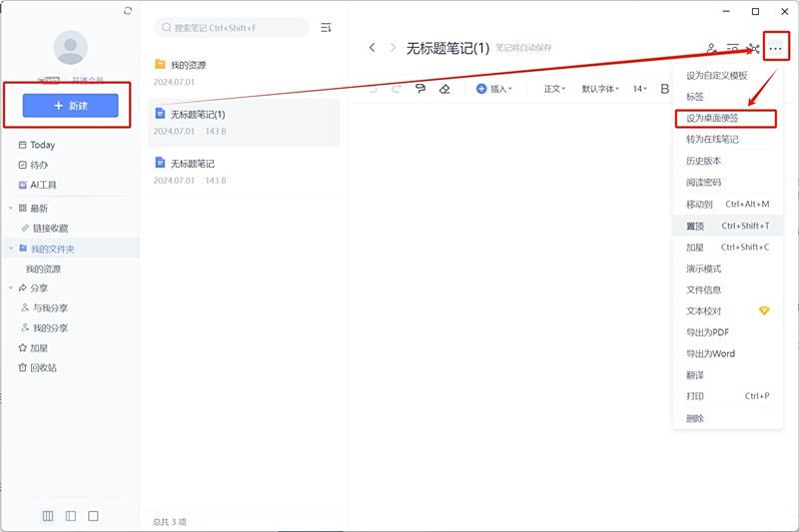Collapse the 最新 section arrow in the sidebar
The image size is (799, 532).
click(x=11, y=209)
